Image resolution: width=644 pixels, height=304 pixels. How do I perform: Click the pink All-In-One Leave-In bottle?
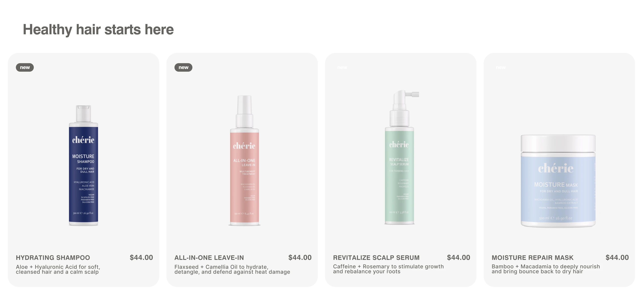244,160
